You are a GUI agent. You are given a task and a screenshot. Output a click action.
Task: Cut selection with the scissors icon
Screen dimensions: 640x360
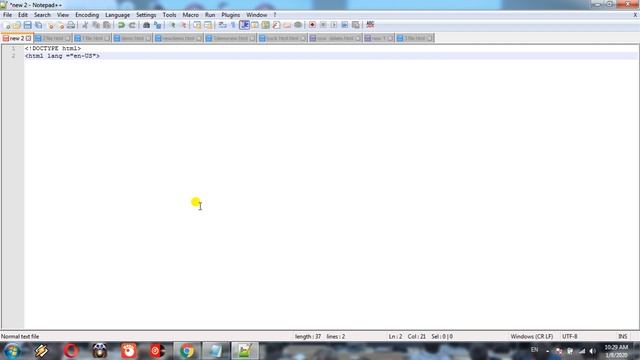click(85, 25)
